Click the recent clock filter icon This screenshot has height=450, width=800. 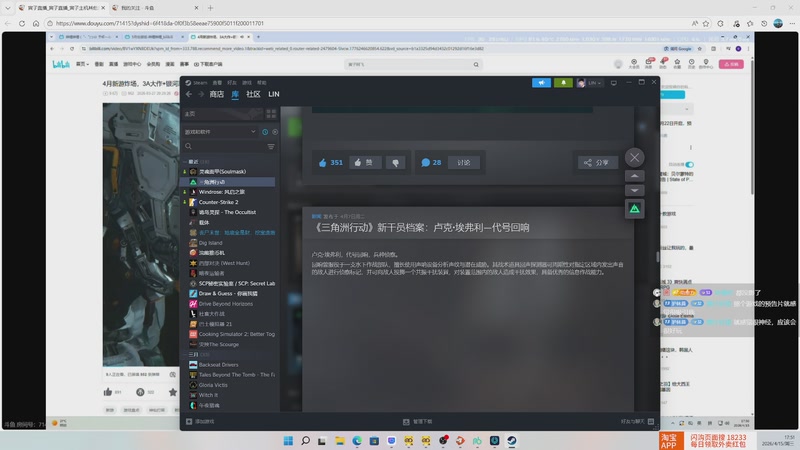[265, 132]
